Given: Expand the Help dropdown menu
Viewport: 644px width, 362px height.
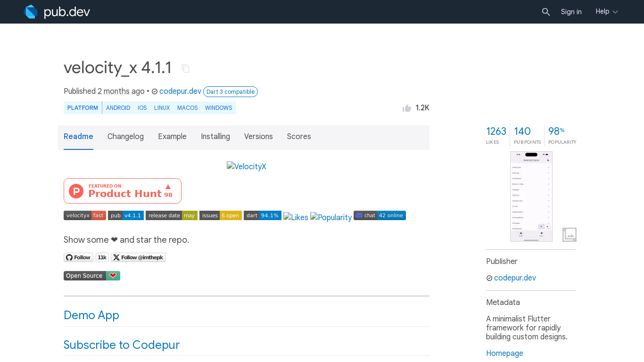Looking at the screenshot, I should [x=607, y=12].
